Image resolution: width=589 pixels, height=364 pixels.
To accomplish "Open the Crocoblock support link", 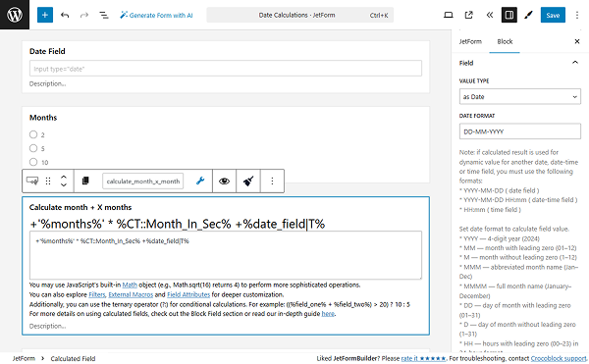I will 559,358.
